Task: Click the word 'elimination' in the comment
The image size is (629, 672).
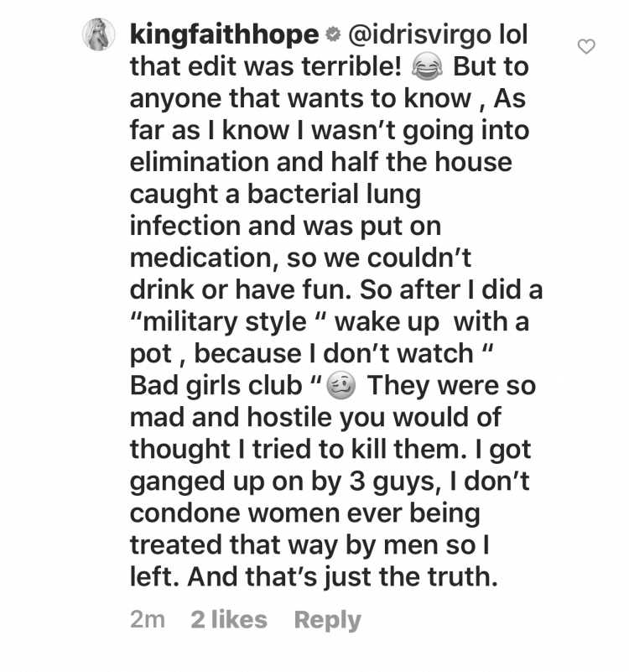Action: 200,163
